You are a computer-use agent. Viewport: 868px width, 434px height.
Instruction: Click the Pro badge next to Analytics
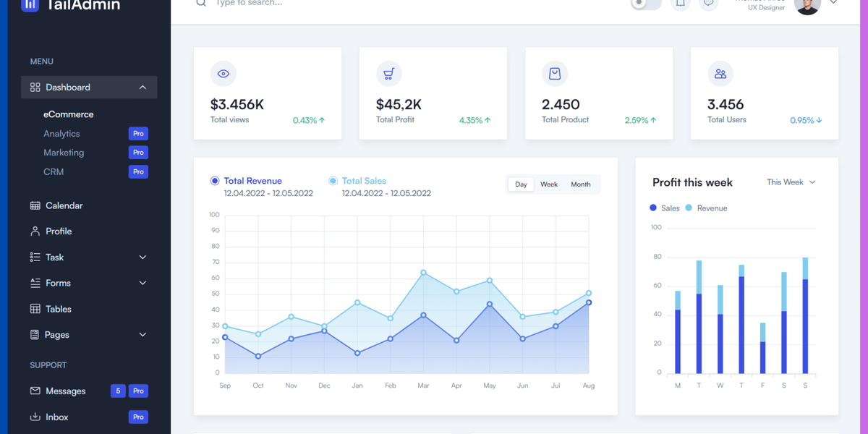tap(138, 133)
